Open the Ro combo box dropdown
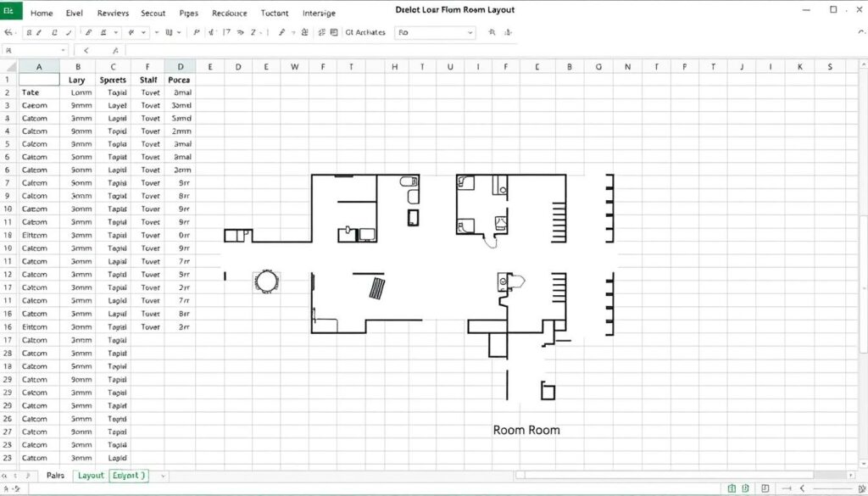Screen dimensions: 868x496 click(x=470, y=33)
